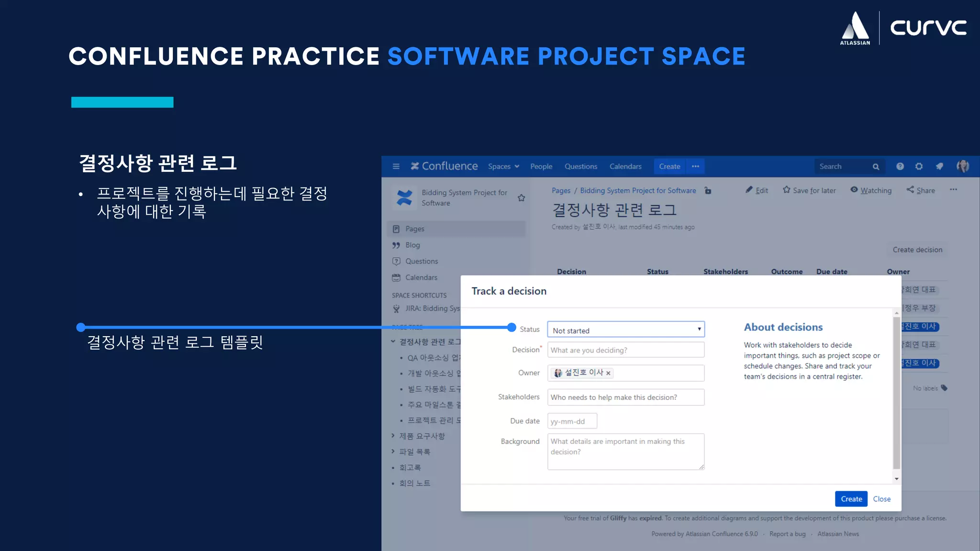Click the search magnifier icon

click(x=876, y=167)
